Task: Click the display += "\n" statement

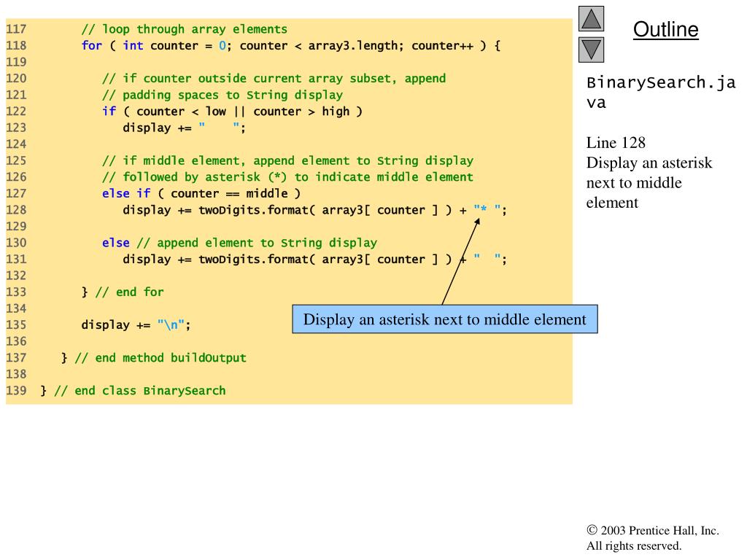Action: [136, 324]
